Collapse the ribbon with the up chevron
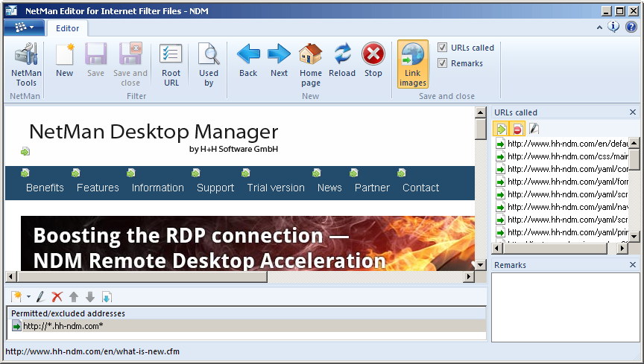 (599, 28)
